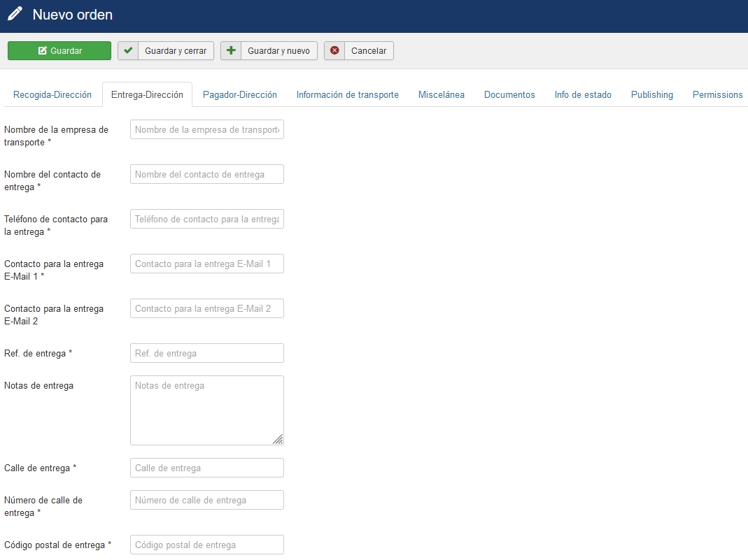Click the green checkmark icon for Guardar y cerrar
748x560 pixels.
pos(128,50)
